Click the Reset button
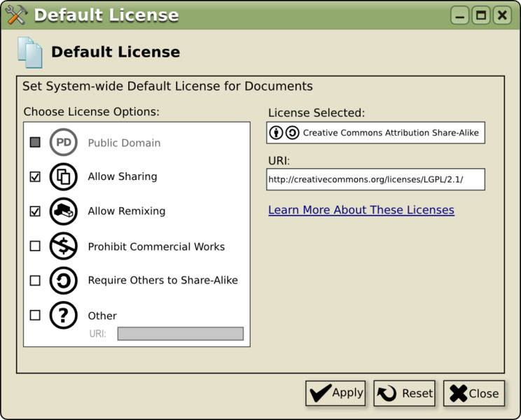Image resolution: width=521 pixels, height=420 pixels. pos(404,393)
